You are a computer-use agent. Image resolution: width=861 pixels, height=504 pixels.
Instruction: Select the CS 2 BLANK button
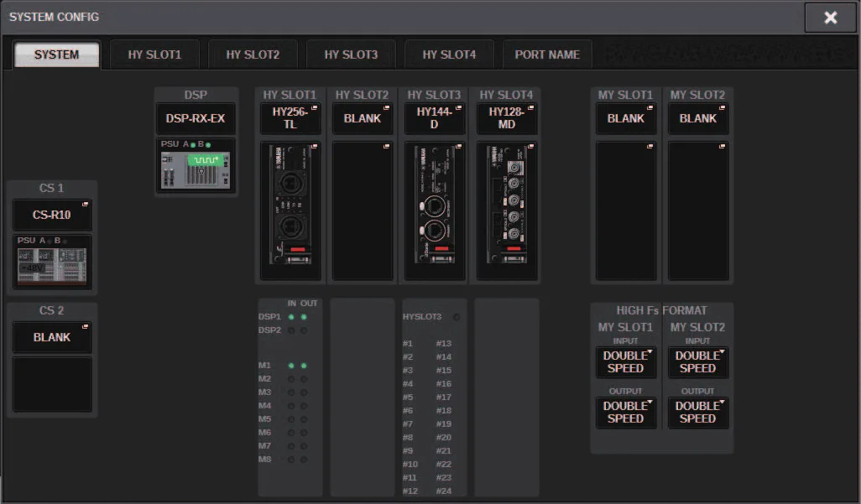[52, 337]
